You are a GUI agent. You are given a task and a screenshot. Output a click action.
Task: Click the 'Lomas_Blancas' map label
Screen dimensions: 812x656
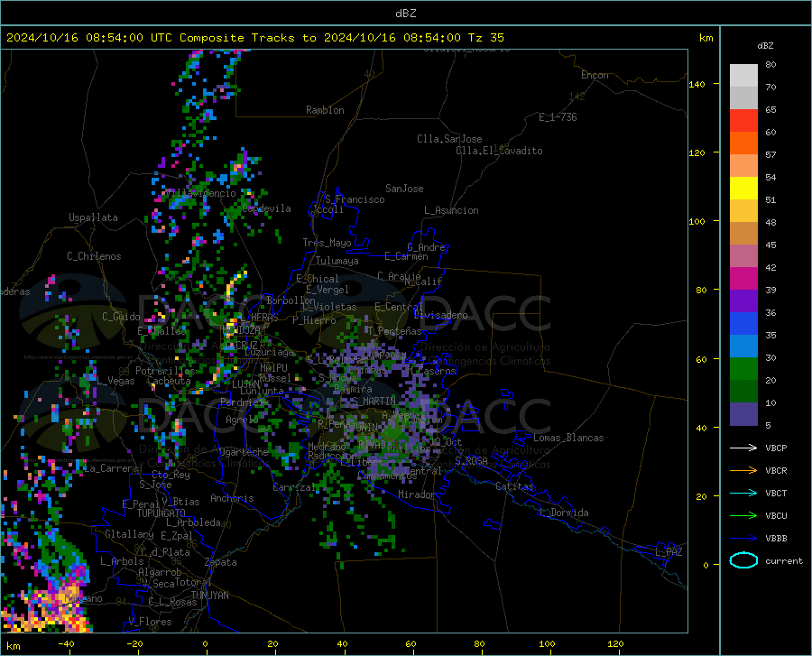(x=568, y=438)
